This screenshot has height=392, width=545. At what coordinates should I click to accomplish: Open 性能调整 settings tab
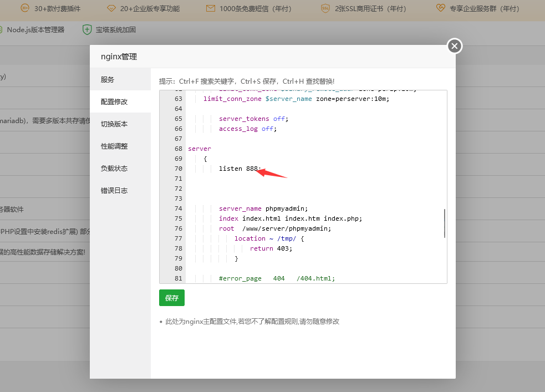click(120, 146)
